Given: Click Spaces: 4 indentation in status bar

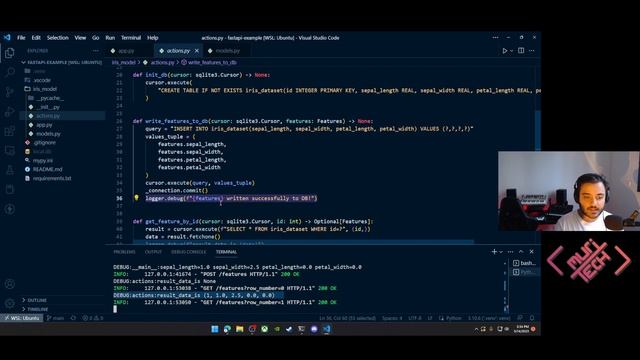Looking at the screenshot, I should click(392, 318).
